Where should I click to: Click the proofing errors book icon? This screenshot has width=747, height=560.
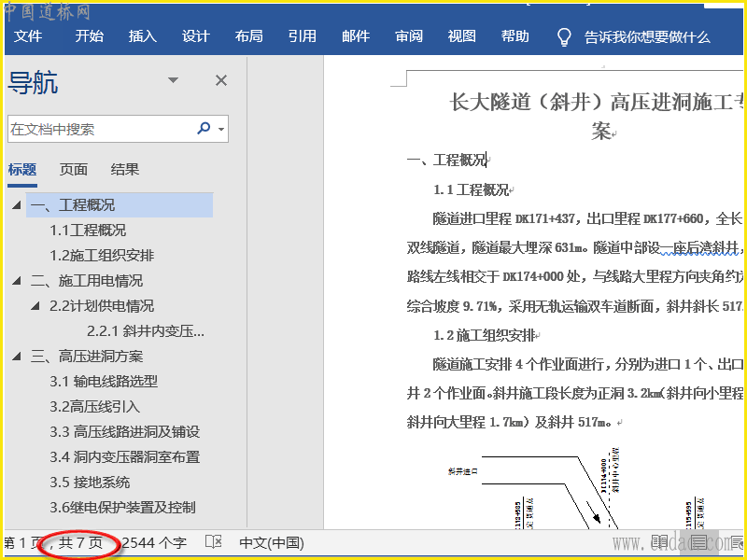click(x=214, y=542)
